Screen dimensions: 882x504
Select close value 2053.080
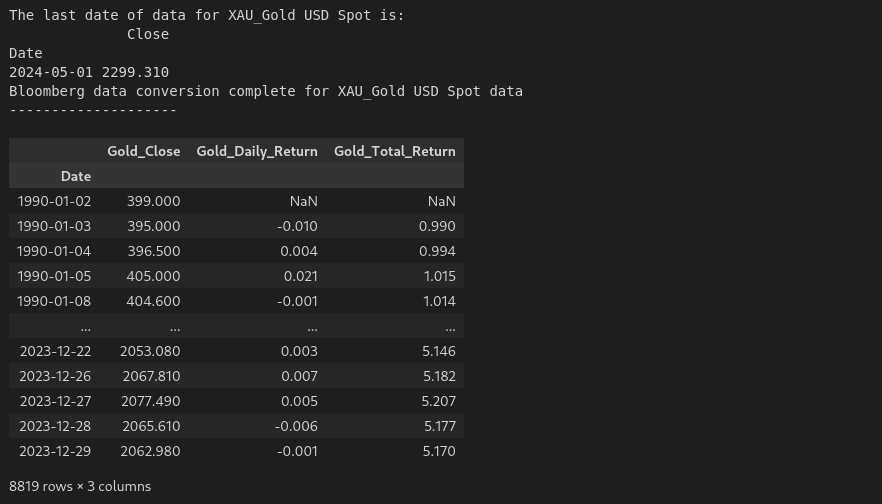pyautogui.click(x=150, y=351)
